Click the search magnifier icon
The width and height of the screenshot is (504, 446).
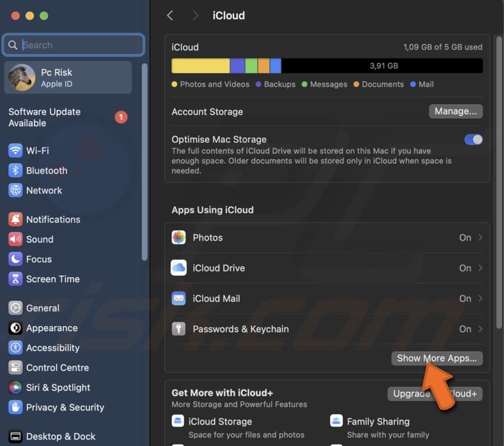13,45
